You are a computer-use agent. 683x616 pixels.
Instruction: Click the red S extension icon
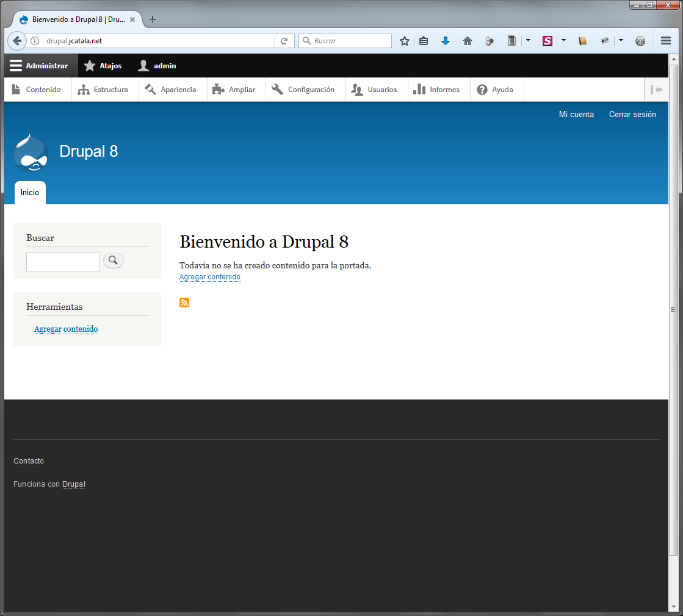[x=547, y=41]
